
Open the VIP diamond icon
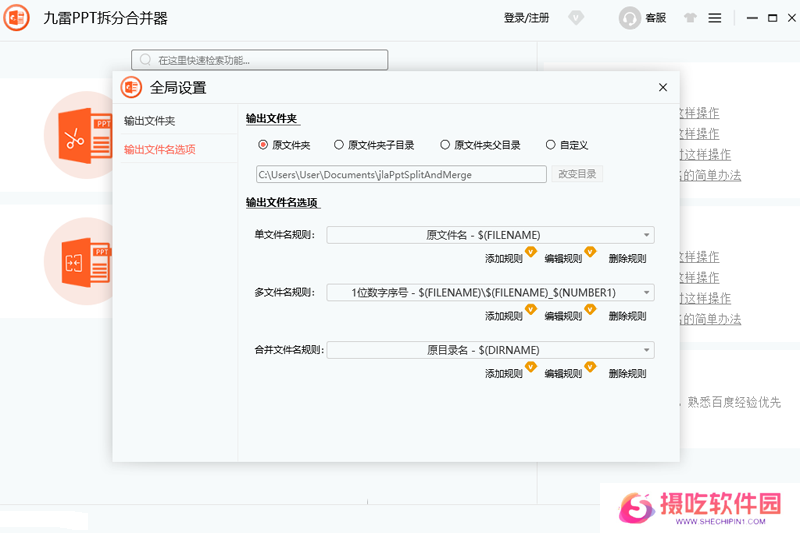tap(576, 18)
